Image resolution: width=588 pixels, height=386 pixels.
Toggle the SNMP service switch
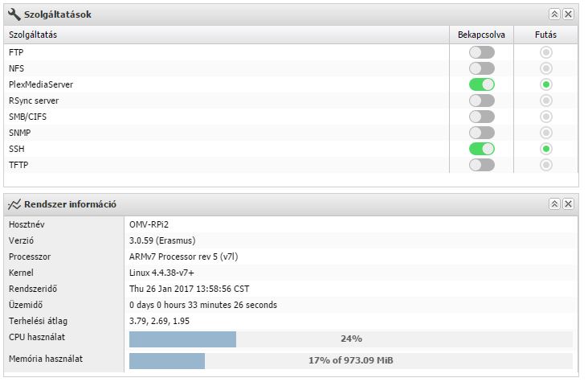click(x=482, y=133)
